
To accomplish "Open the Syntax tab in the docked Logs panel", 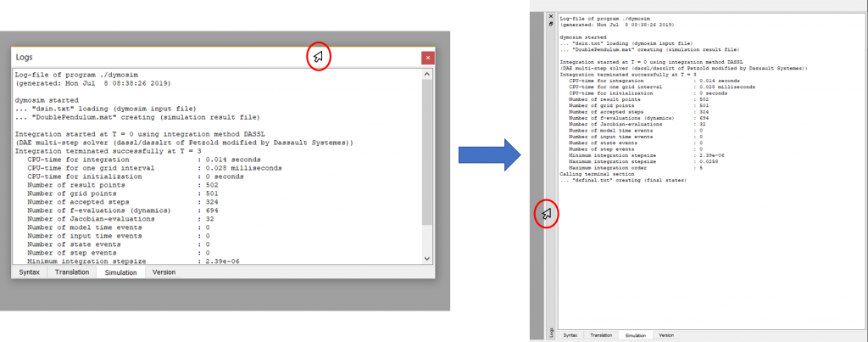I will (570, 335).
